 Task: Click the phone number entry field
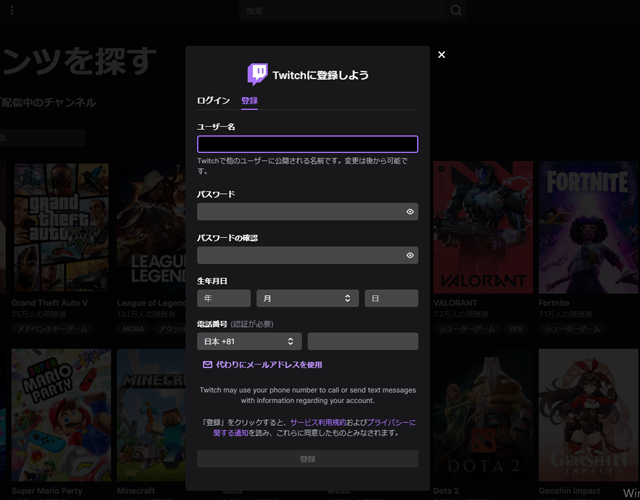(x=362, y=342)
